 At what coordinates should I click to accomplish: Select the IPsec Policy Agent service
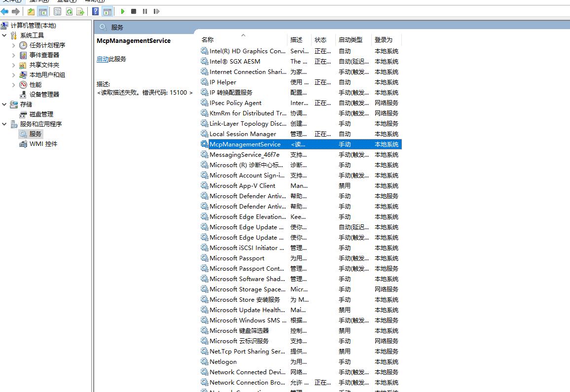[x=301, y=103]
